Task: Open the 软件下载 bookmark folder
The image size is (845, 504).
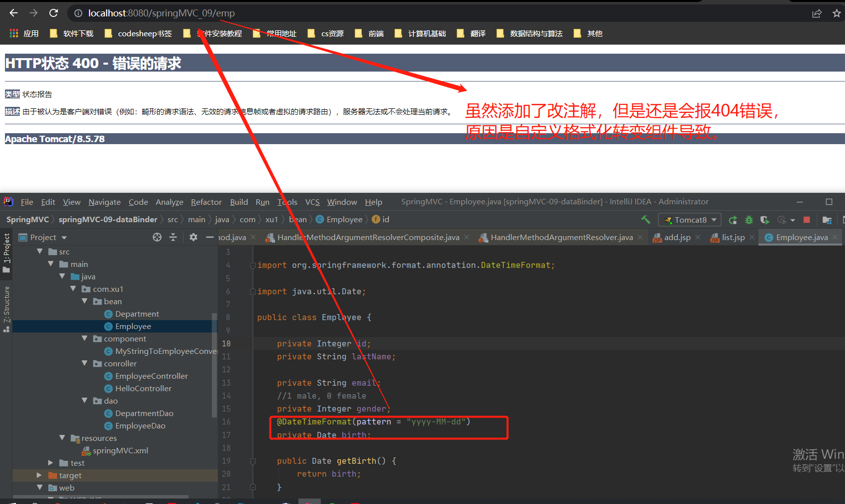Action: coord(72,33)
